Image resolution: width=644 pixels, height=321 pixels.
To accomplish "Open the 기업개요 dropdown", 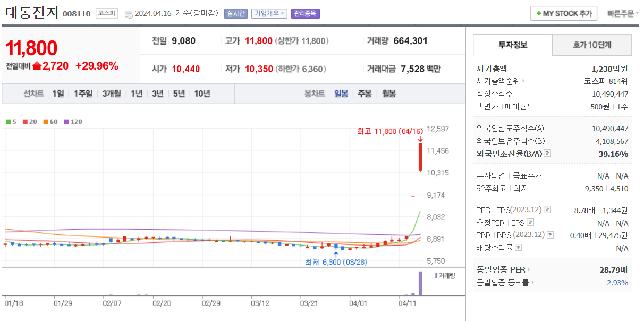I will (x=269, y=13).
